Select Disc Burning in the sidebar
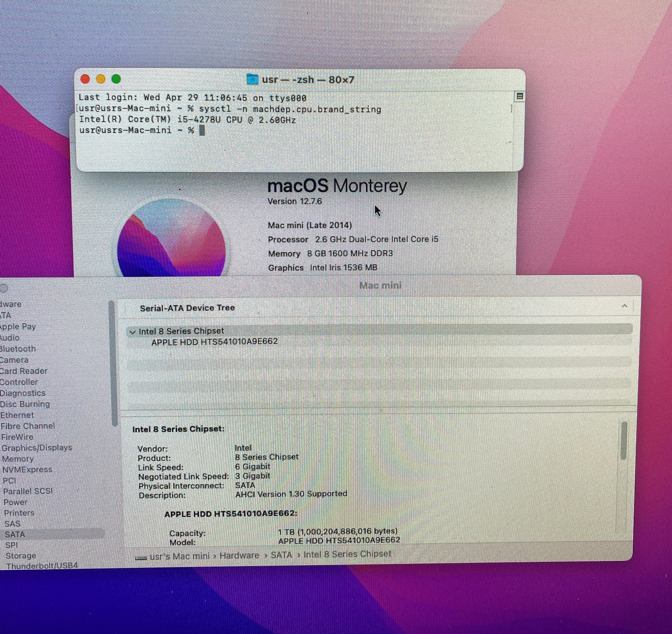This screenshot has height=634, width=672. click(25, 404)
